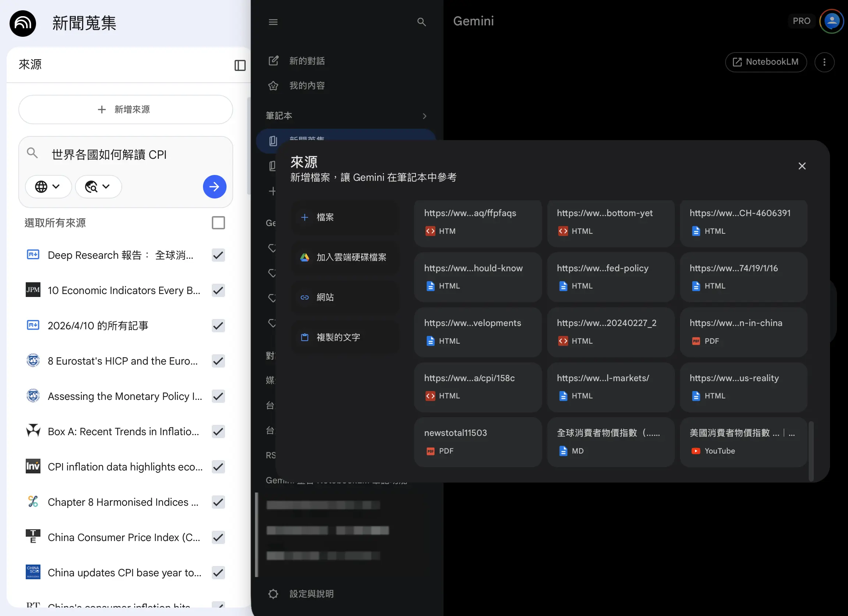The width and height of the screenshot is (848, 616).
Task: Click the Google Drive icon
Action: point(305,257)
